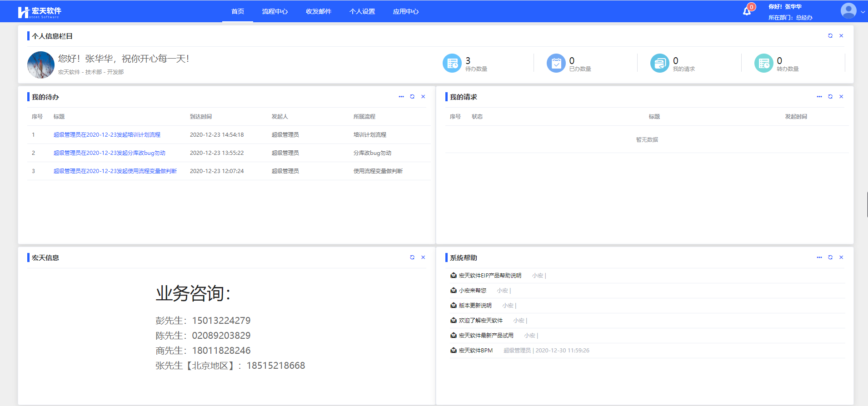Open more options in 系统帮助 panel

819,257
